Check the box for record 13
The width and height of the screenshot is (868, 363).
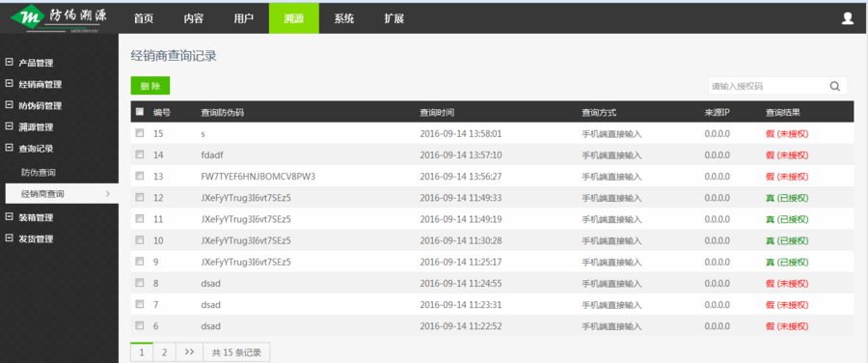pos(140,176)
